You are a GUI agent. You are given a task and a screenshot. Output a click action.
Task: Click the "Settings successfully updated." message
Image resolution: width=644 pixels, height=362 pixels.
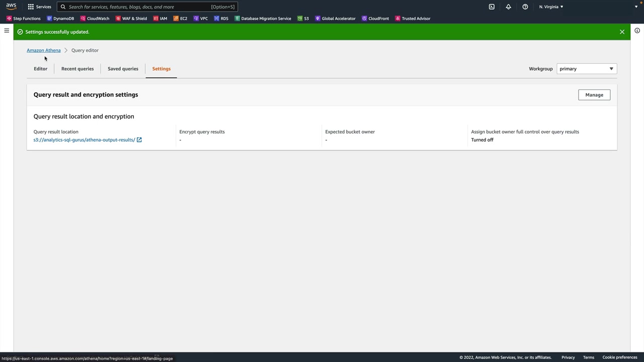click(x=57, y=32)
